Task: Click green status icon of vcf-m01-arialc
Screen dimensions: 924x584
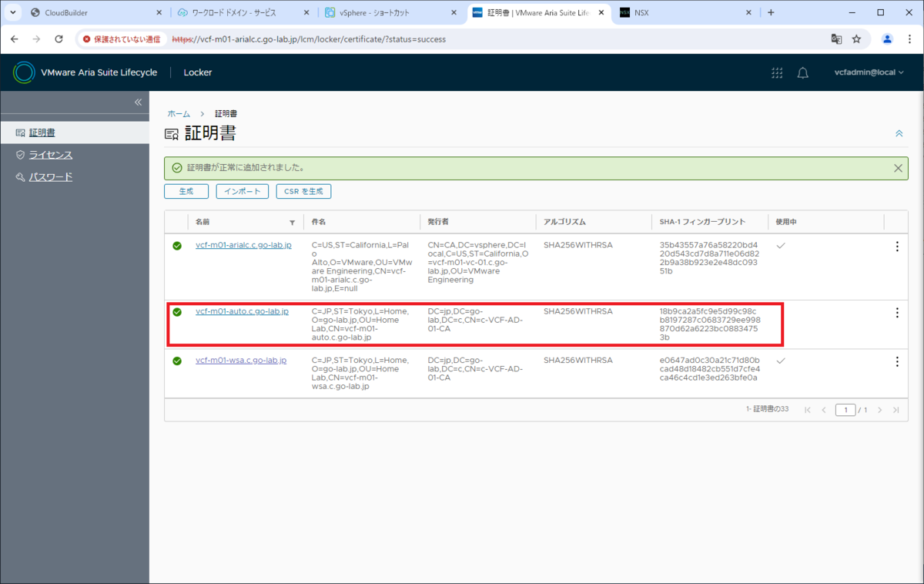Action: point(177,246)
